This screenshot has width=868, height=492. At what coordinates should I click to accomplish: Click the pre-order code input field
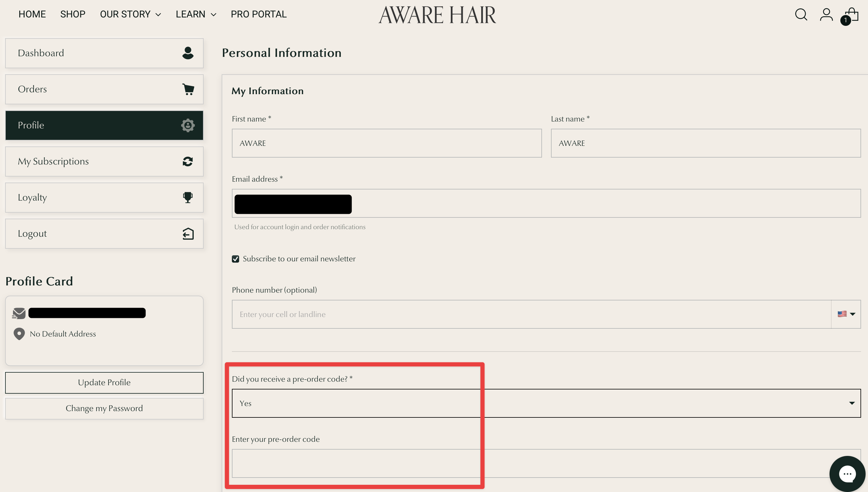pyautogui.click(x=527, y=463)
